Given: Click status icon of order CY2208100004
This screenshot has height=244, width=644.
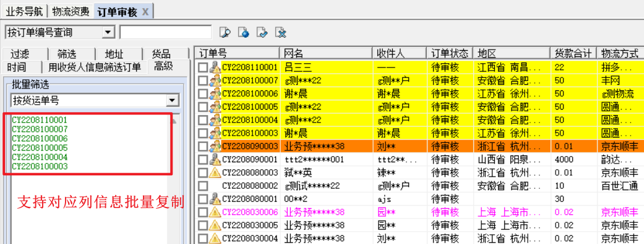Looking at the screenshot, I should point(215,120).
